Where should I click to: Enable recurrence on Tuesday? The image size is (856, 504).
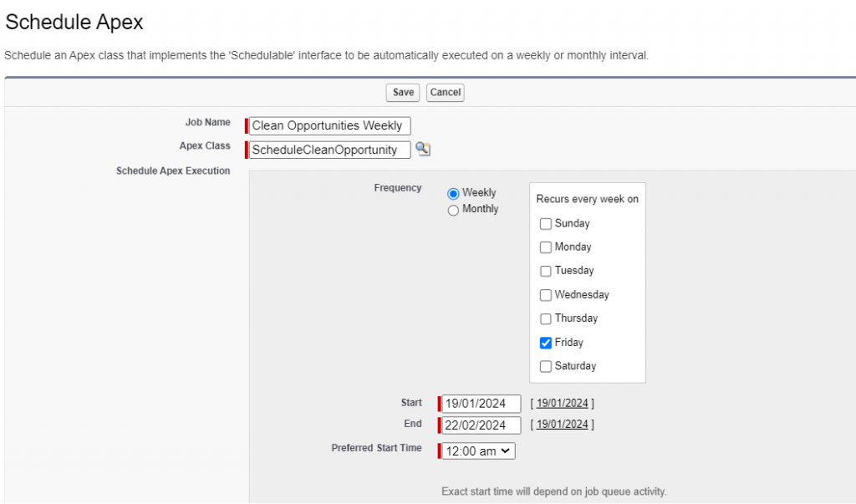[546, 271]
